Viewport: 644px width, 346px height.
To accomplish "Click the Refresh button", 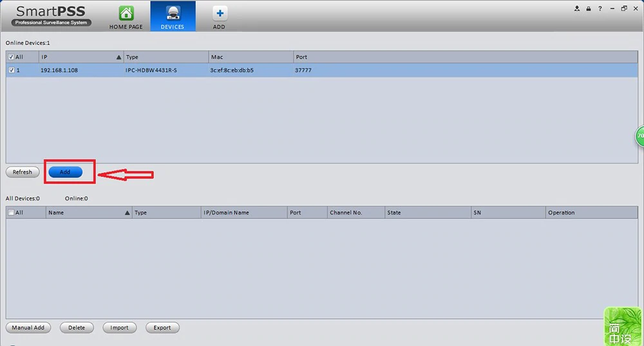I will pos(23,172).
